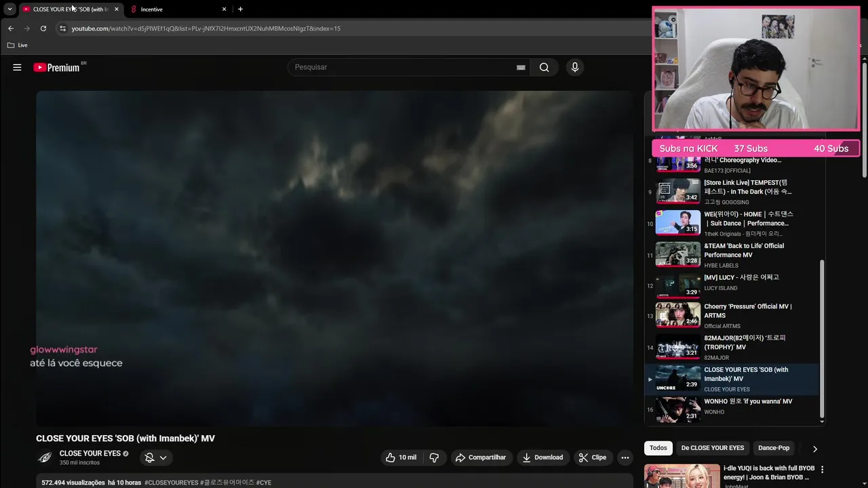Go back with browser back arrow

point(10,28)
